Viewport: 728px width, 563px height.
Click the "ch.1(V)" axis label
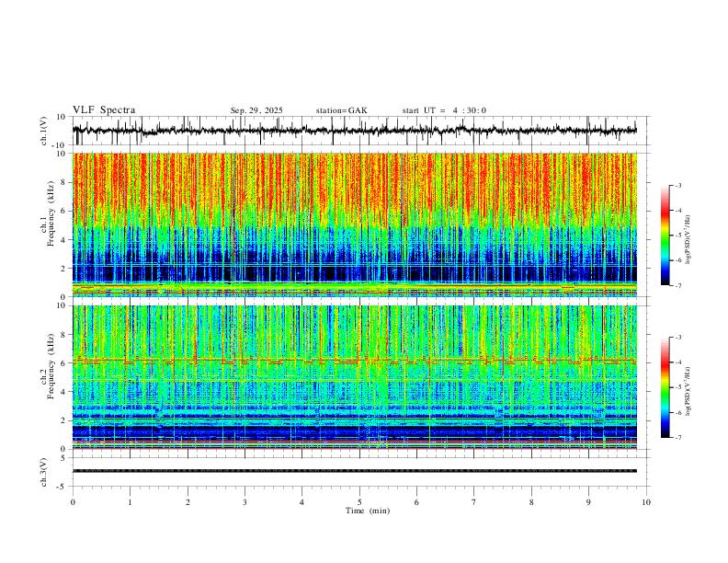pos(44,131)
